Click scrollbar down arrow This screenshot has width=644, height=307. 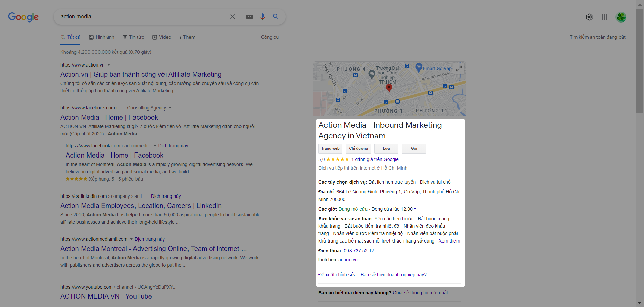(x=640, y=303)
